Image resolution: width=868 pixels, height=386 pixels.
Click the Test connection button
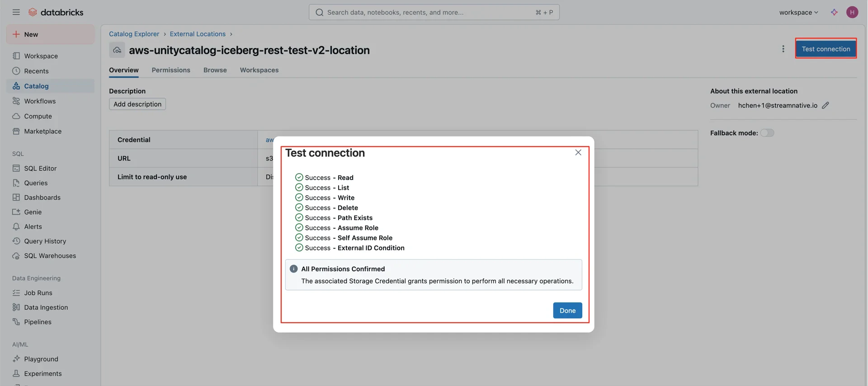(826, 49)
